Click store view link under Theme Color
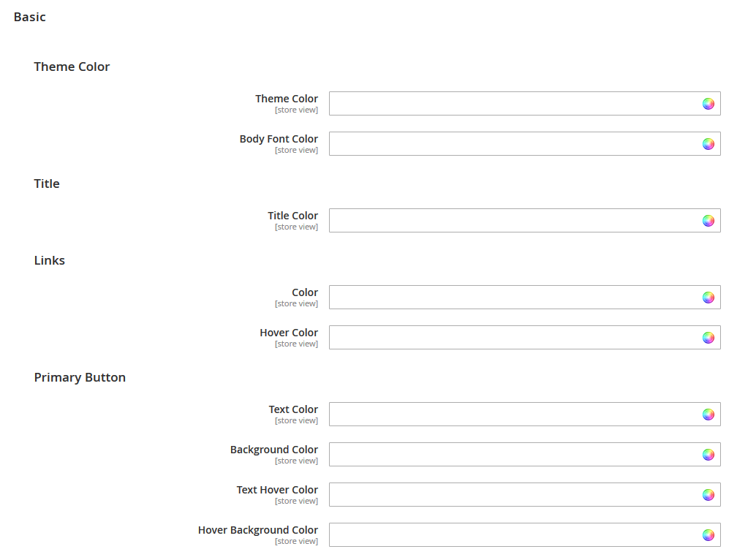Image resolution: width=737 pixels, height=560 pixels. click(296, 109)
